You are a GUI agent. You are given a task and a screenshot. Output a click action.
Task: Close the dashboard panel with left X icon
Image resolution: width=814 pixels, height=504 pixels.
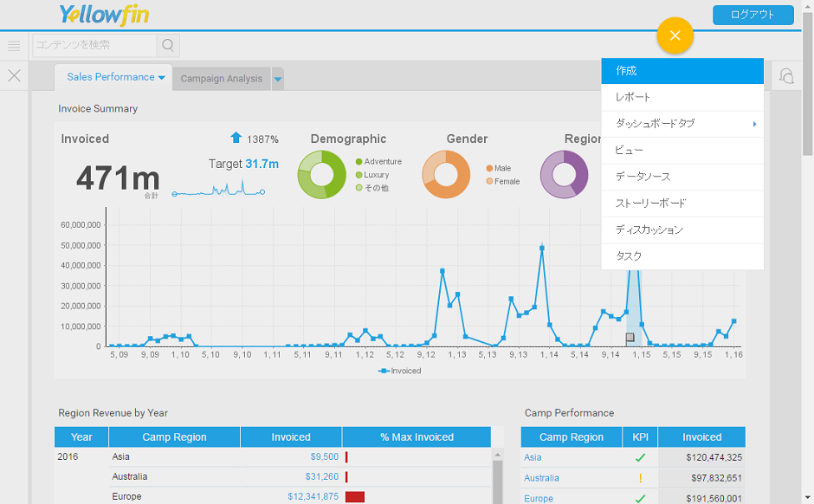[14, 76]
